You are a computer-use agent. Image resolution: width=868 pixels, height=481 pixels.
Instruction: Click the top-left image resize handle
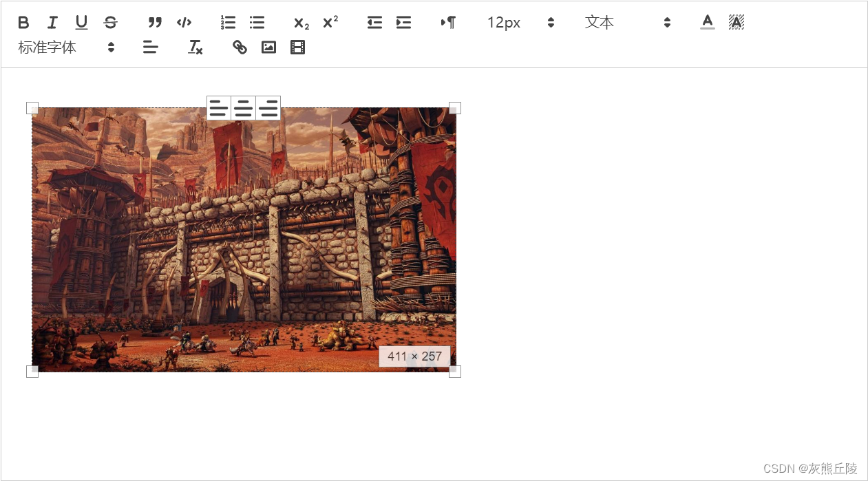[x=32, y=108]
